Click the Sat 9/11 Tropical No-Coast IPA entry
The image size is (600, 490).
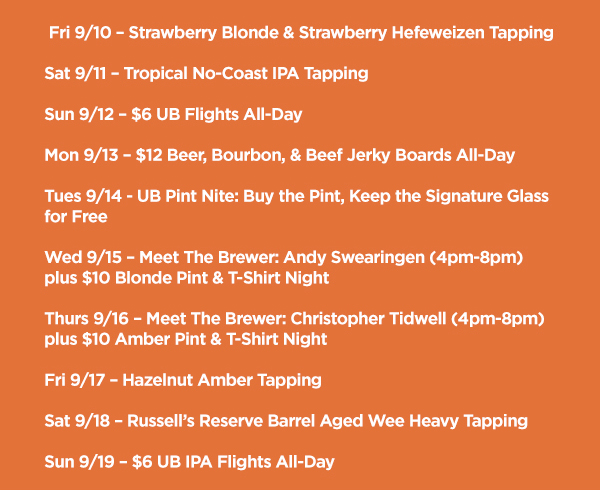[206, 73]
